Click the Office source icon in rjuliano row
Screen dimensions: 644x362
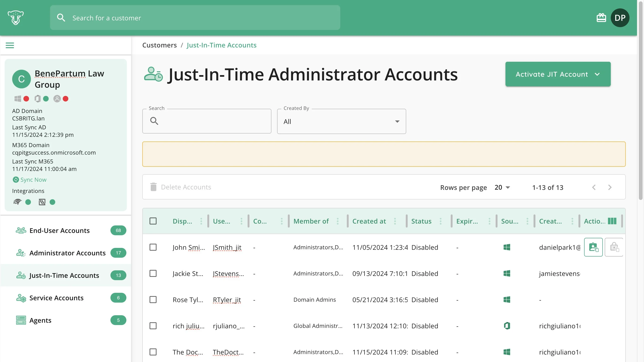(x=507, y=326)
